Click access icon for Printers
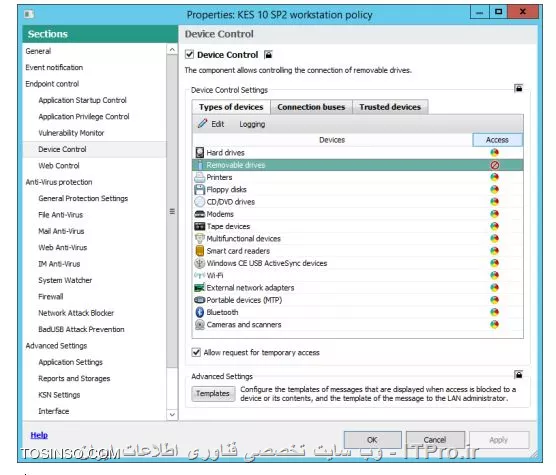Image resolution: width=556 pixels, height=475 pixels. pos(494,177)
